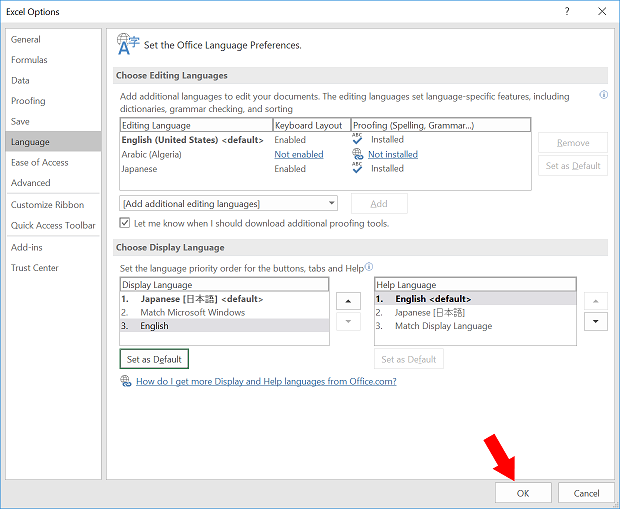Click the Proofing (Spelling, Grammar...) column header
Screen dimensions: 620x509
pyautogui.click(x=441, y=125)
